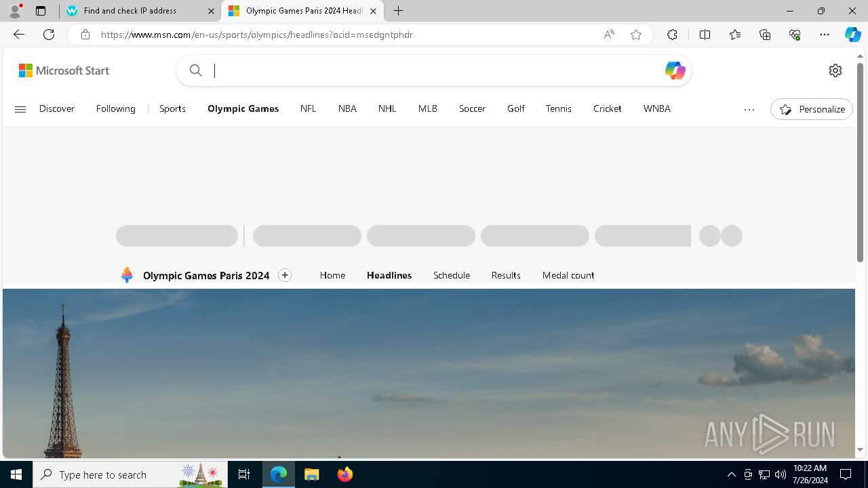Focus the MSN search box
The image size is (868, 488).
coord(434,70)
